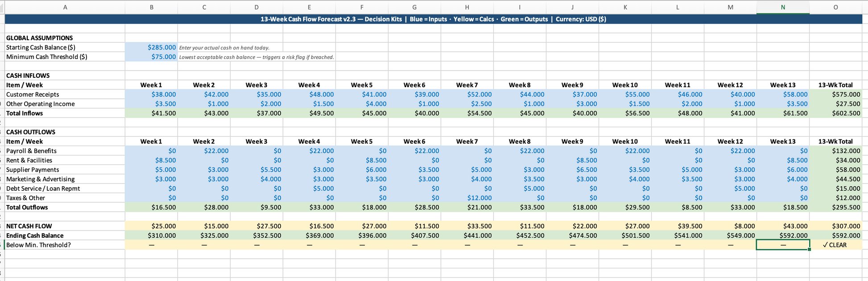Select the Starting Cash Balance input cell
This screenshot has height=281, width=868.
[152, 47]
